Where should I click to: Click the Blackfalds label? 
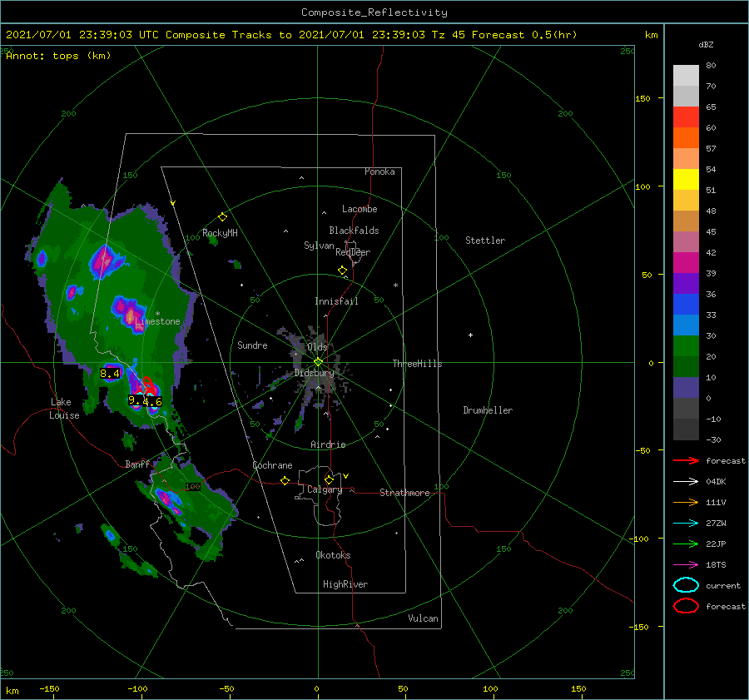[x=354, y=231]
